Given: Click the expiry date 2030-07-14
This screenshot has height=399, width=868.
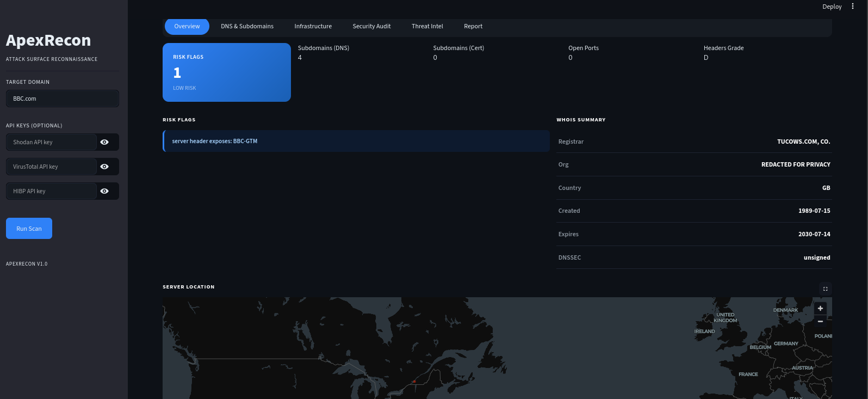Looking at the screenshot, I should (x=814, y=234).
